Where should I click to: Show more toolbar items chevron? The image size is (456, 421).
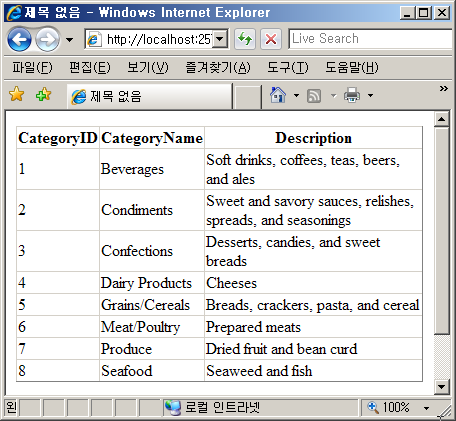click(444, 88)
